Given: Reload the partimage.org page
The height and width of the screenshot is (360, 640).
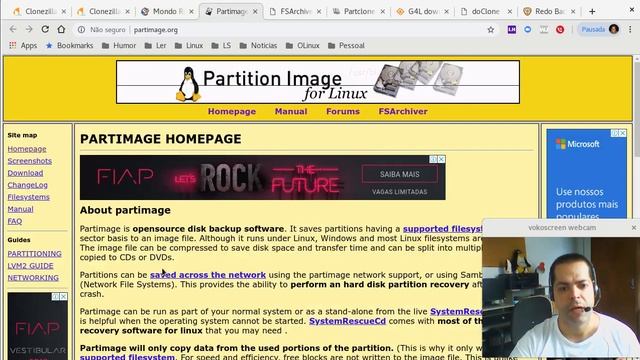Looking at the screenshot, I should point(45,29).
